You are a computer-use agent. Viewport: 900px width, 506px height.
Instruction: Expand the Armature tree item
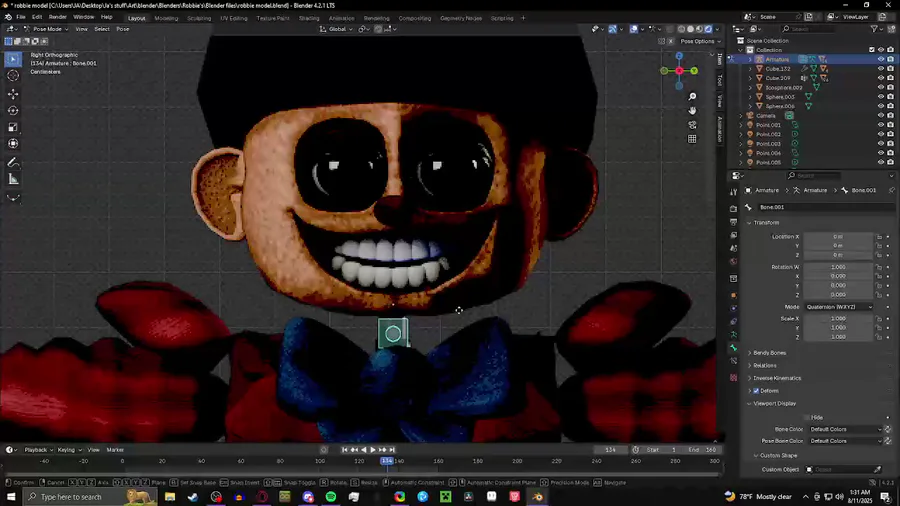[x=750, y=59]
